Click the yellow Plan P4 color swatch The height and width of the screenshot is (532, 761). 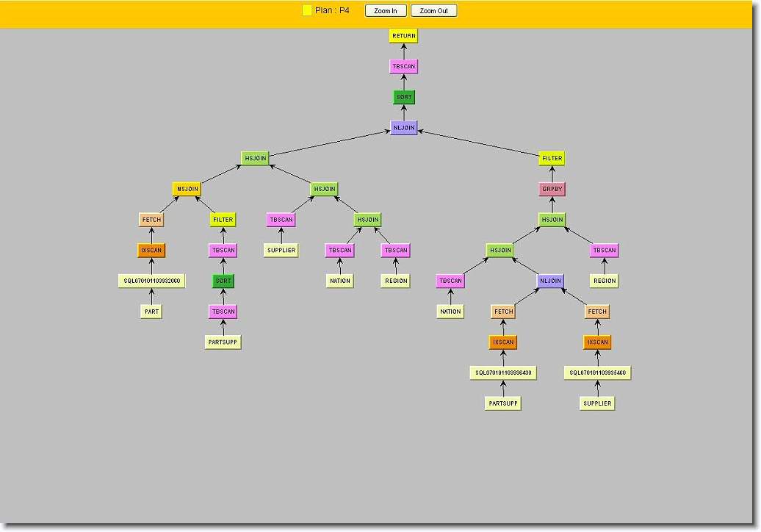pyautogui.click(x=307, y=11)
